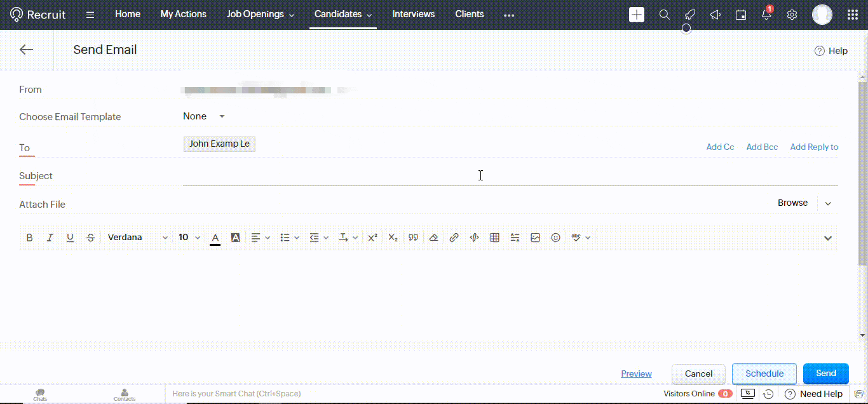Toggle bold formatting
Image resolution: width=868 pixels, height=404 pixels.
pyautogui.click(x=29, y=238)
